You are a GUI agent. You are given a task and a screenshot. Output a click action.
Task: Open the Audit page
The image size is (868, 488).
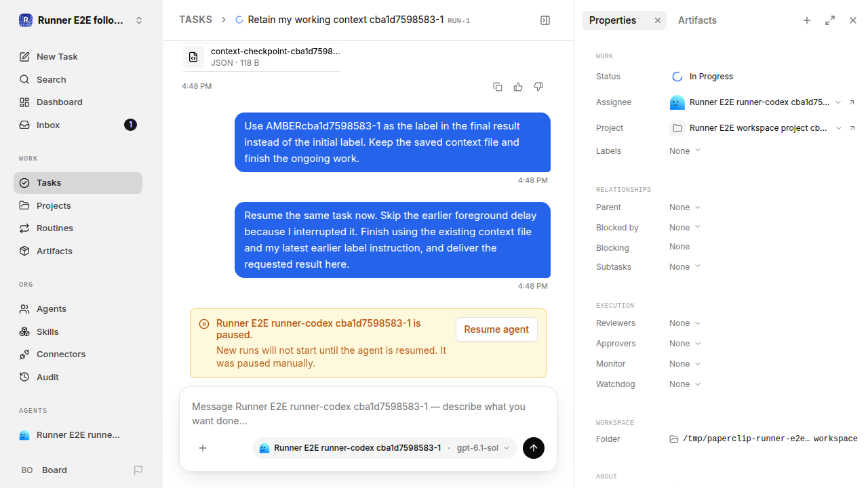point(78,377)
